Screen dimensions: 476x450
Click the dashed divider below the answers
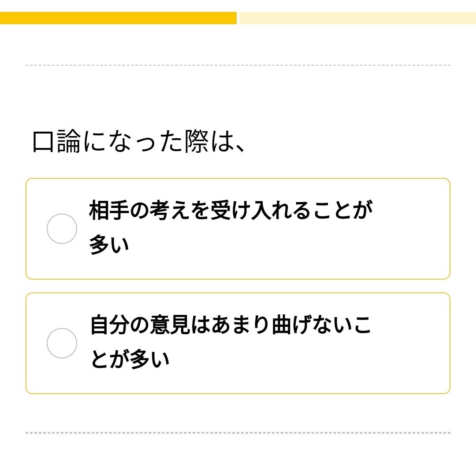[238, 433]
